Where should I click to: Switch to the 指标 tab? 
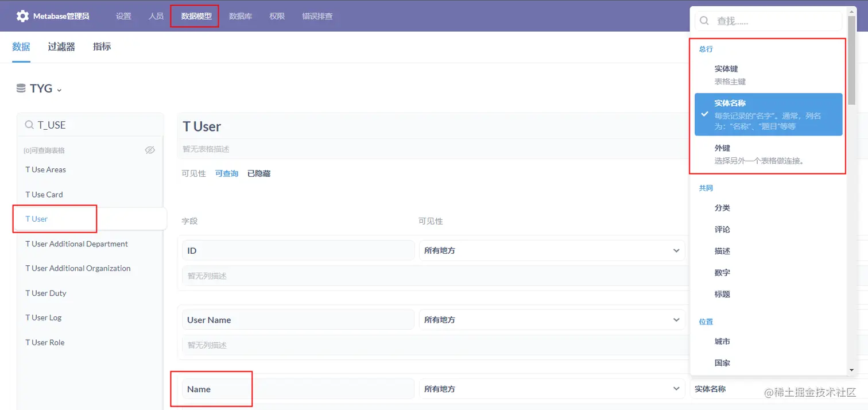tap(102, 47)
